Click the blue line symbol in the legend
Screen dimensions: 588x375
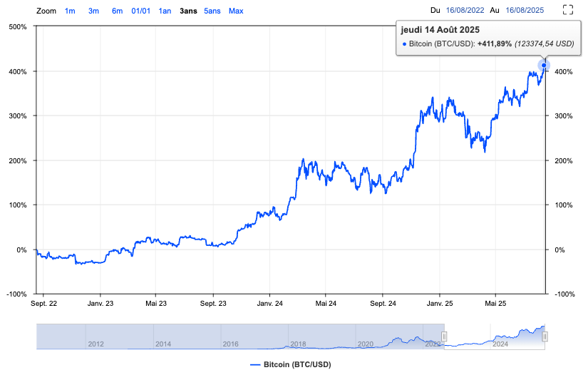255,364
